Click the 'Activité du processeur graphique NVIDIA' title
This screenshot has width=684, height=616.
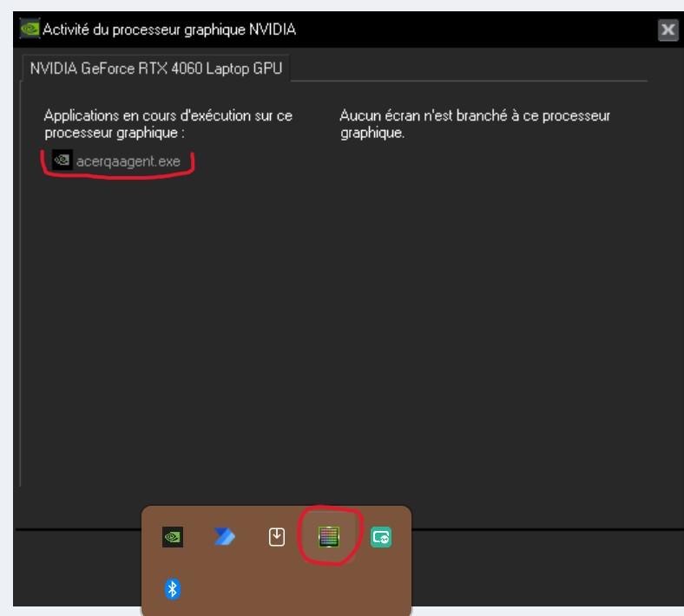click(x=169, y=29)
